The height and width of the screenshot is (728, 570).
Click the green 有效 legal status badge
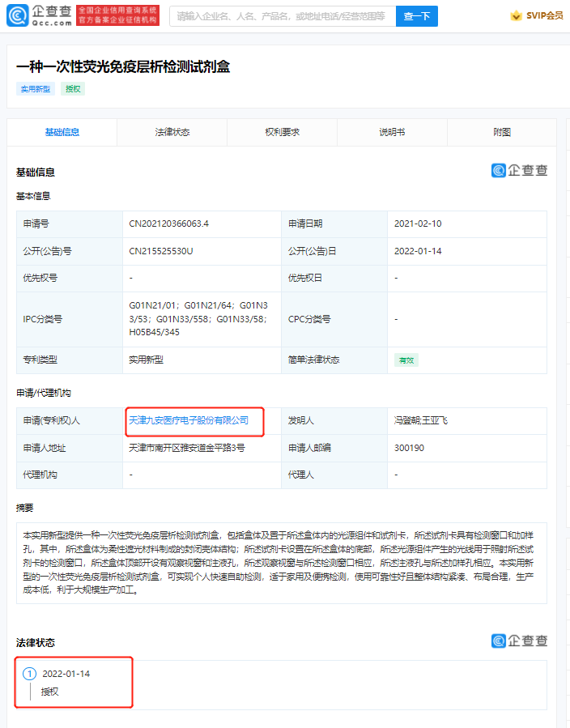click(x=405, y=360)
